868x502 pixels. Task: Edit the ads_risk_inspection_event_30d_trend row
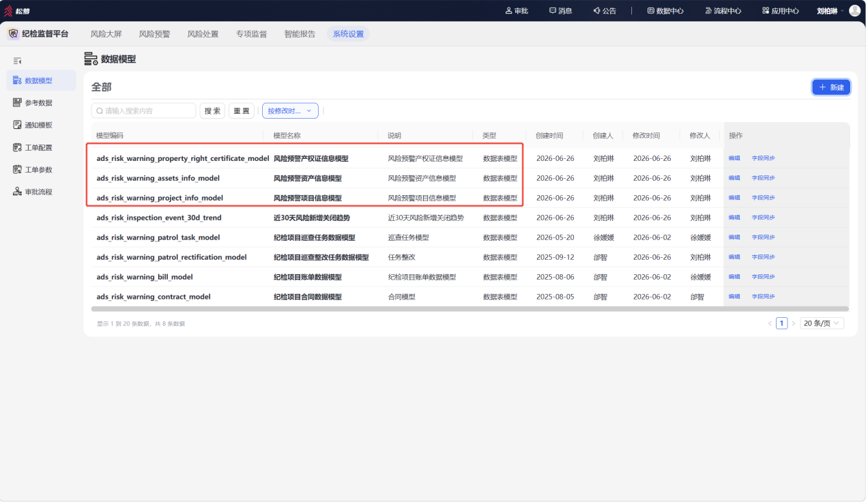coord(734,218)
